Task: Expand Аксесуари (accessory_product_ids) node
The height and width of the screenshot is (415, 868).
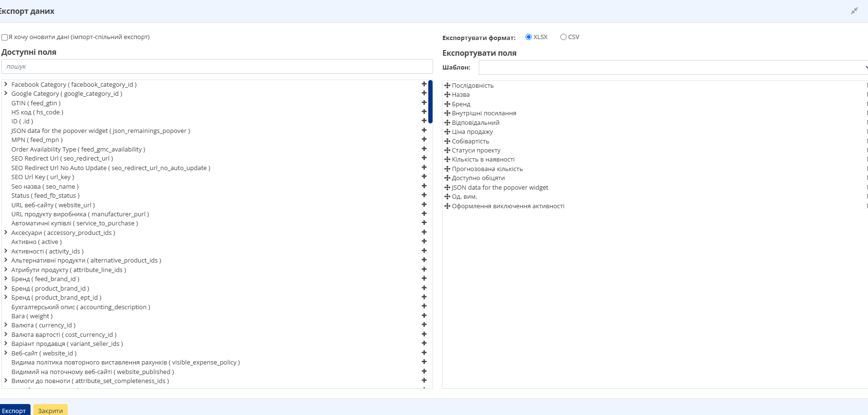Action: (x=6, y=233)
